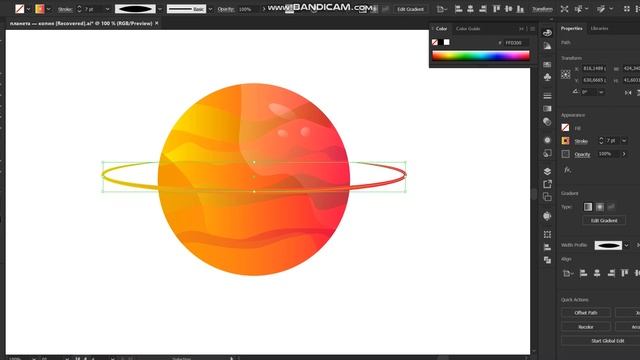
Task: Open Width Profile dropdown in Properties
Action: [626, 245]
